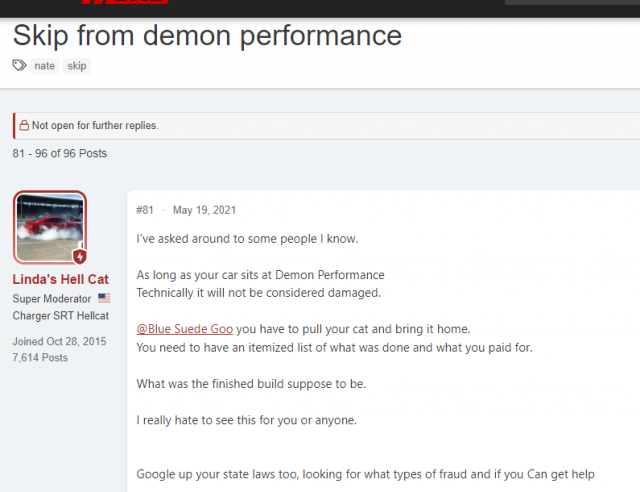
Task: Click the thread title 'Skip from demon performance'
Action: coord(207,36)
